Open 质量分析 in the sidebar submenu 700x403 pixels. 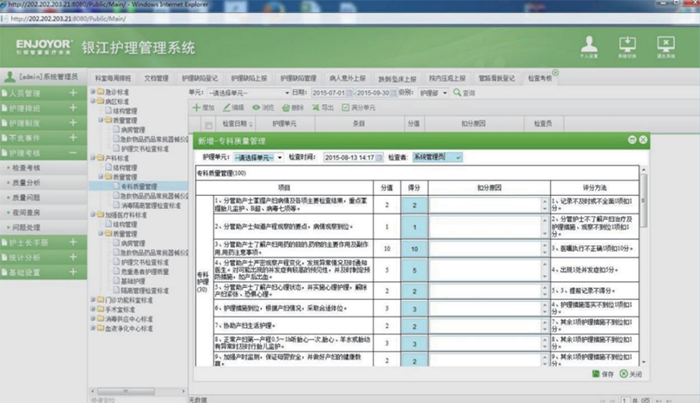(26, 183)
